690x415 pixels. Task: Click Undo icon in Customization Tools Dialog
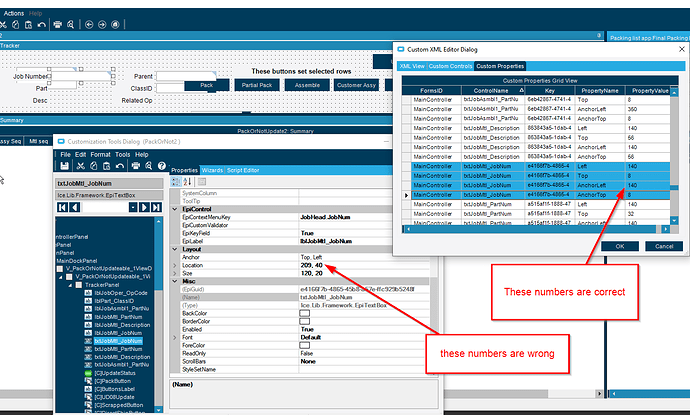pos(120,166)
